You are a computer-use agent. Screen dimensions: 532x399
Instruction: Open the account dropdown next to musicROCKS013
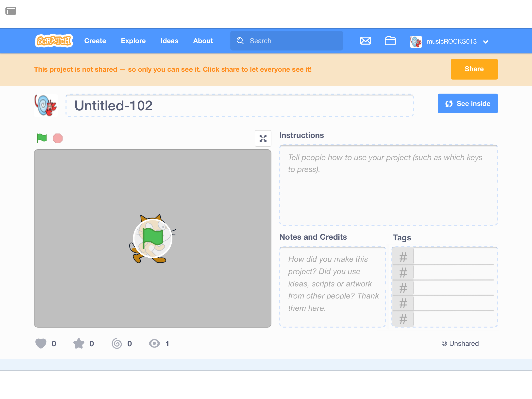tap(486, 42)
